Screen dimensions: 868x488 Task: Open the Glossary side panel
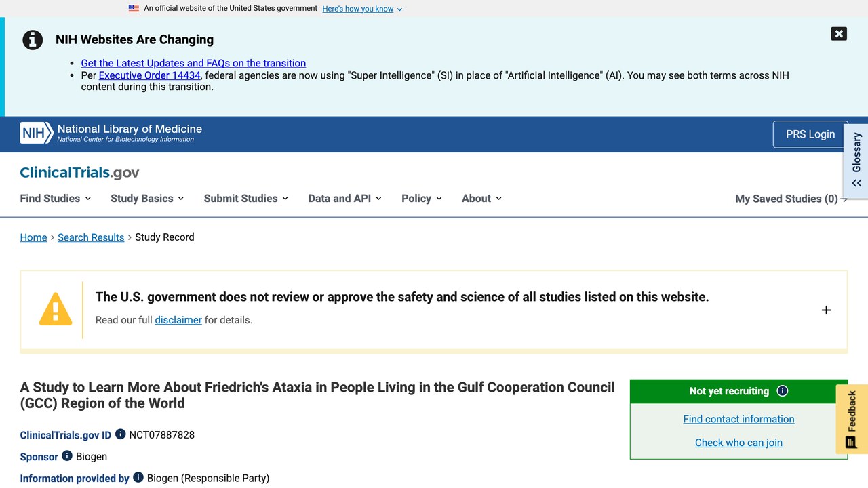856,160
